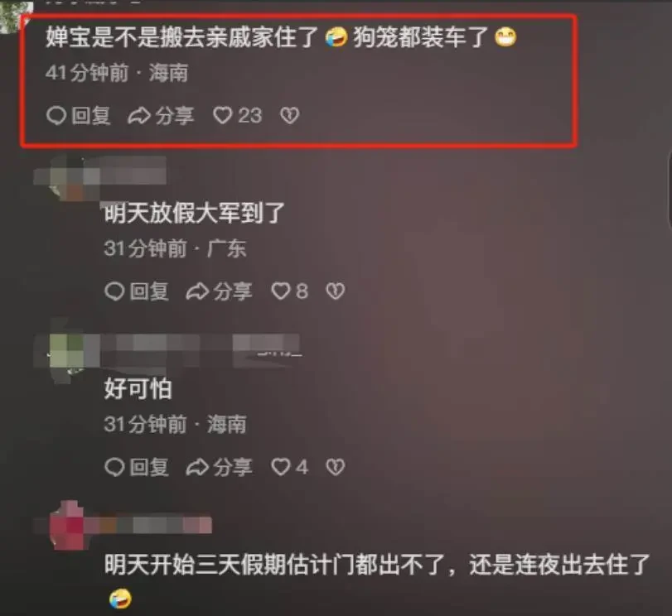Dislike the 明天放假大军到了 comment
672x616 pixels.
coord(335,291)
